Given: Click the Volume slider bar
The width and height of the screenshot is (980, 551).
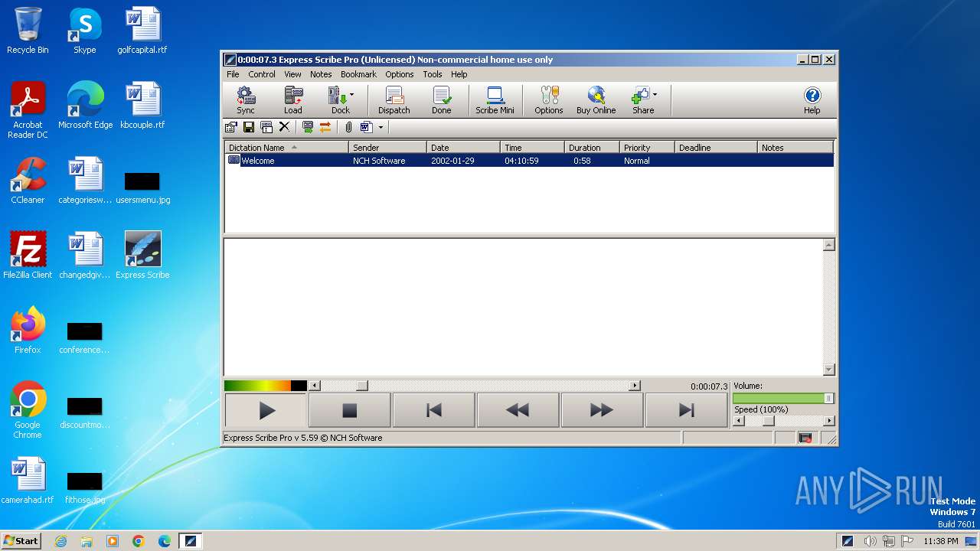Looking at the screenshot, I should tap(783, 398).
